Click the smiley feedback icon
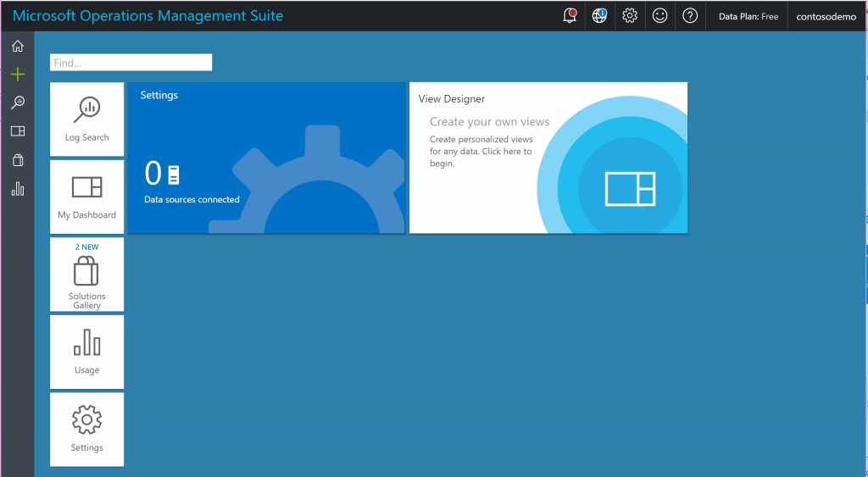The width and height of the screenshot is (868, 477). click(659, 15)
